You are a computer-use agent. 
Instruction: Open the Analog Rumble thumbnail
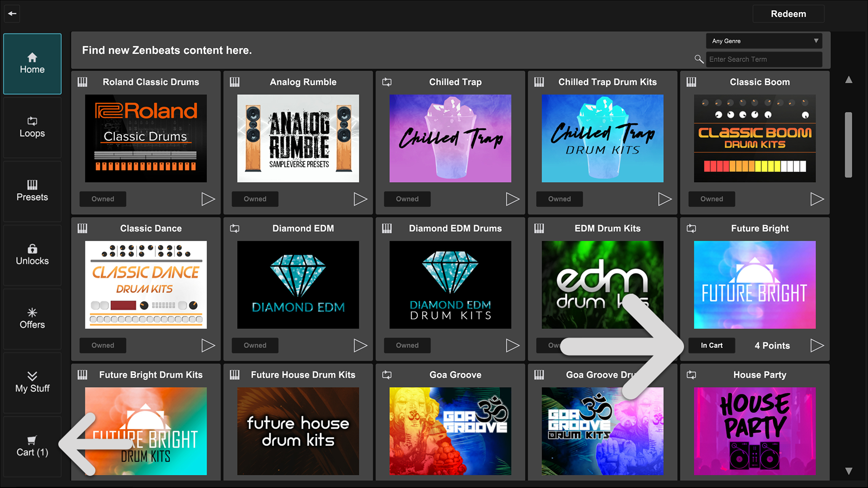coord(298,138)
